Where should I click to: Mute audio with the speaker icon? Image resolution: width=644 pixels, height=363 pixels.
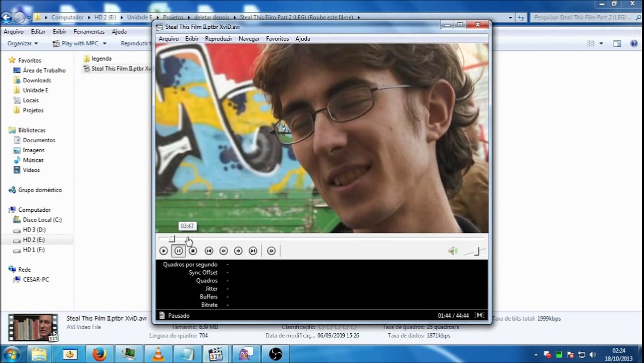click(453, 251)
